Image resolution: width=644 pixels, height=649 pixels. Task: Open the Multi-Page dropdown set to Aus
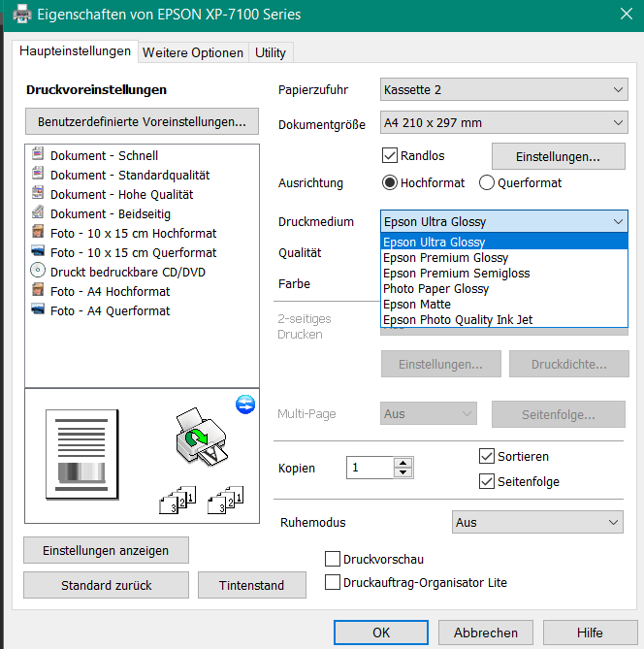[x=429, y=413]
